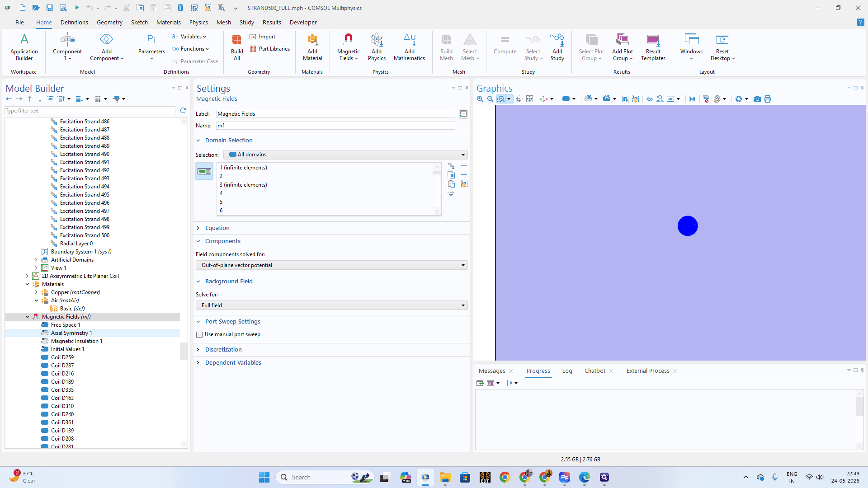Click zoom in icon in Graphics toolbar

click(480, 99)
